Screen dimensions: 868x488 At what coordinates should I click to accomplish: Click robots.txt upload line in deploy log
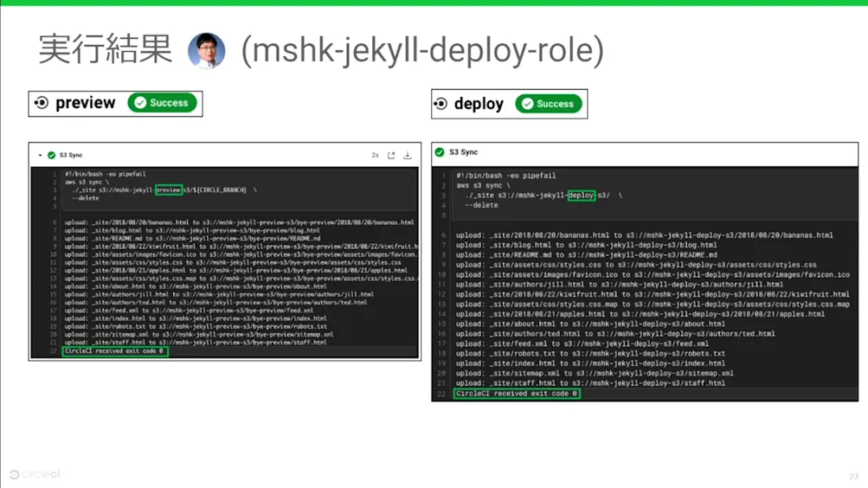(591, 354)
